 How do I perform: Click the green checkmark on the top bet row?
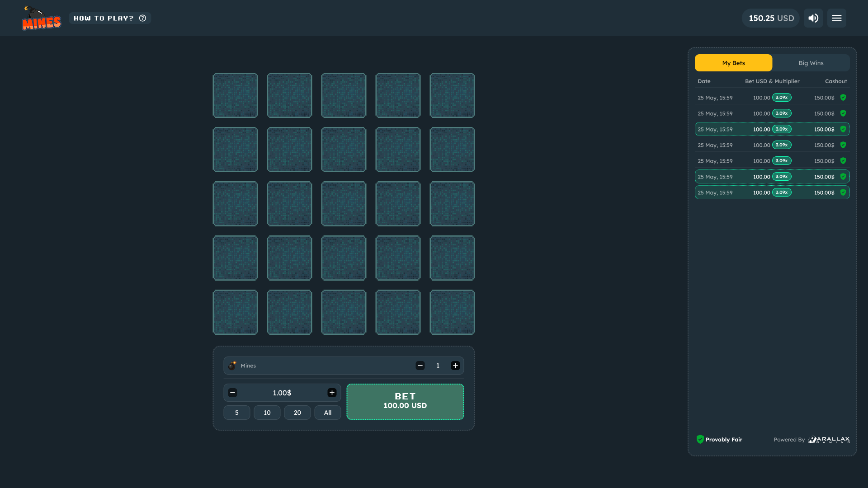click(x=844, y=97)
